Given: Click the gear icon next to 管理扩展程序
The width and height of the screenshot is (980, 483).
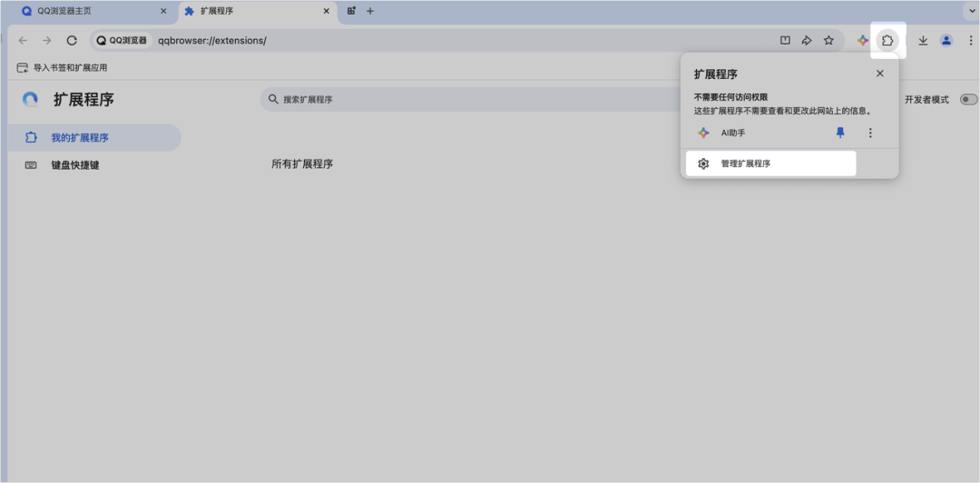Looking at the screenshot, I should click(703, 164).
